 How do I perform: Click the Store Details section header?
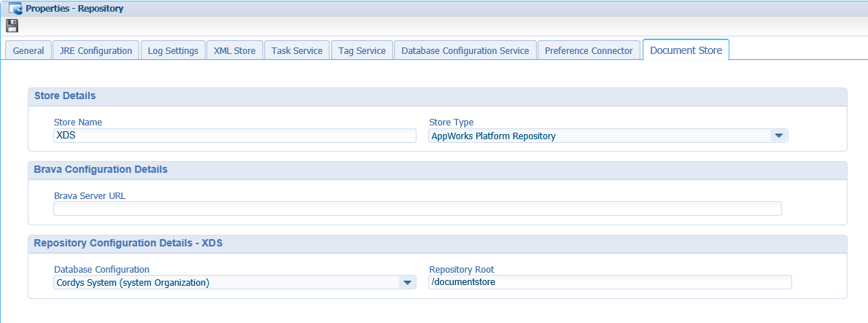point(65,96)
